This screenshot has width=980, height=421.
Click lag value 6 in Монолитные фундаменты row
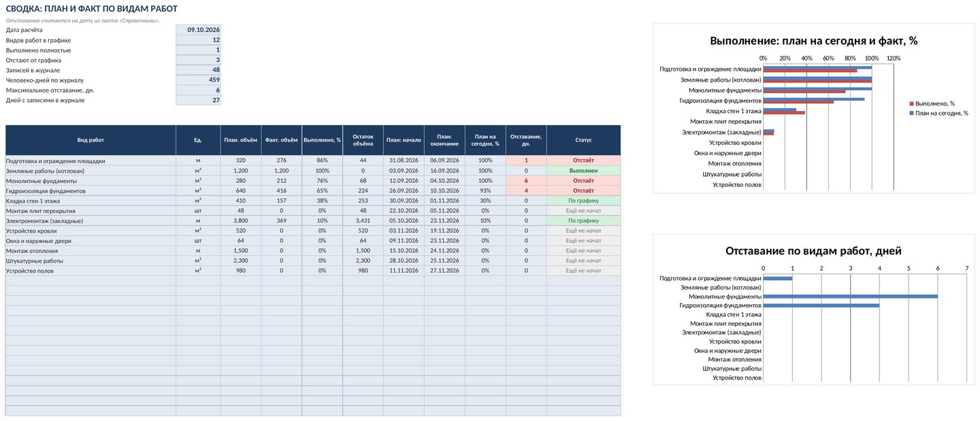526,181
